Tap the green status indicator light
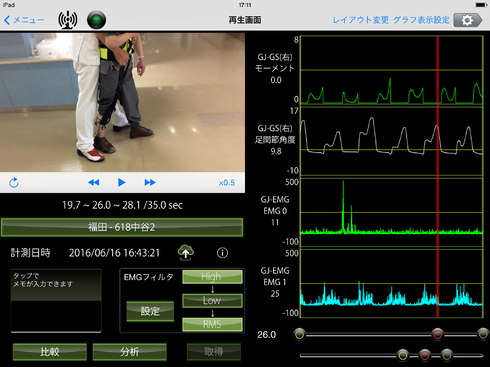This screenshot has width=490, height=367. pos(96,20)
